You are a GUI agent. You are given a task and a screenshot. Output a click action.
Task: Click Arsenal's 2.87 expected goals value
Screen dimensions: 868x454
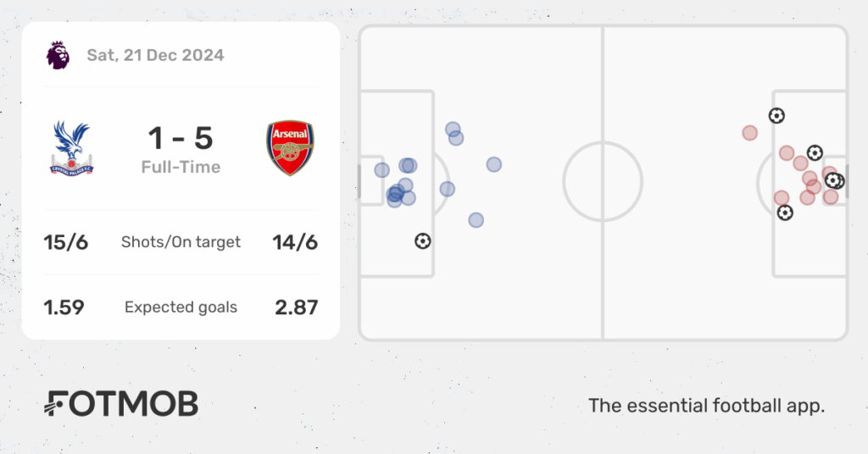(x=296, y=307)
